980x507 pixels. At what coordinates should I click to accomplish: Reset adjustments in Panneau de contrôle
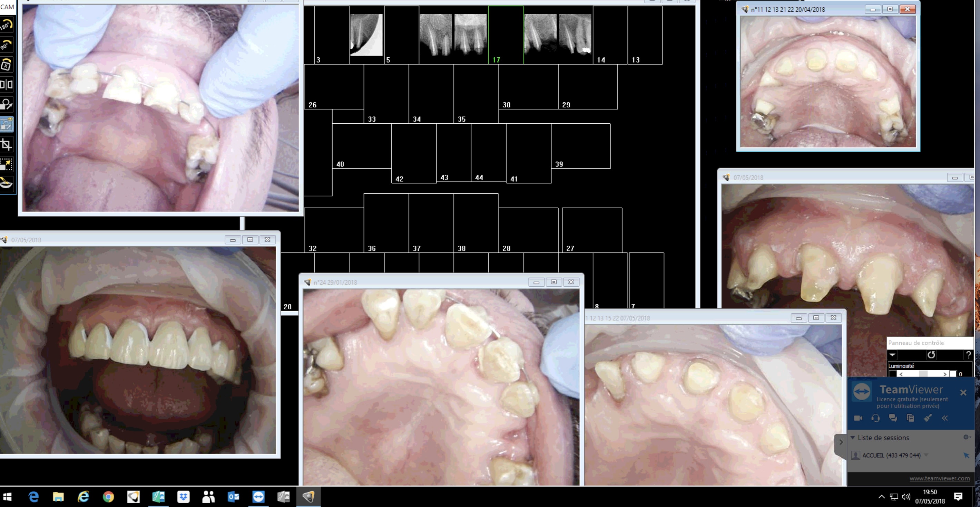[x=931, y=355]
